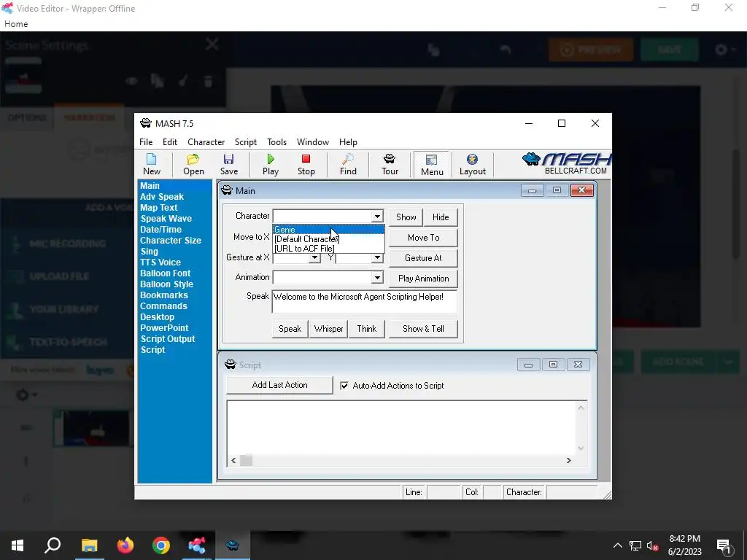Open Commands in the sidebar
This screenshot has height=560, width=747.
click(163, 306)
